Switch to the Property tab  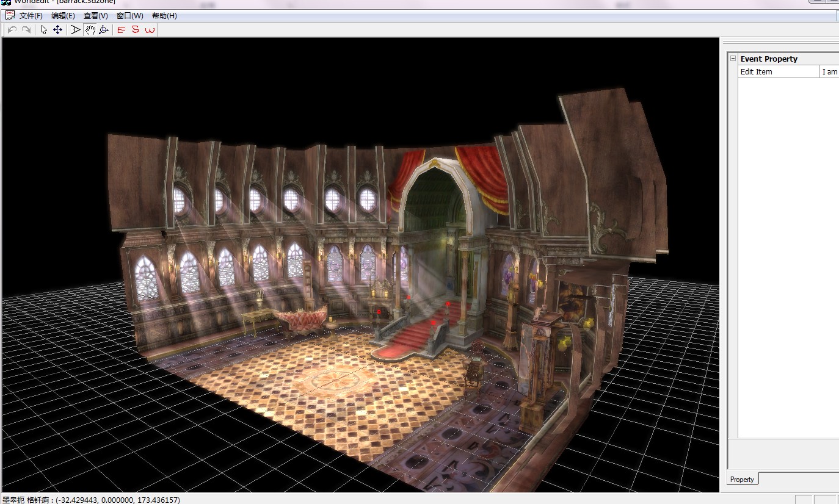[742, 480]
